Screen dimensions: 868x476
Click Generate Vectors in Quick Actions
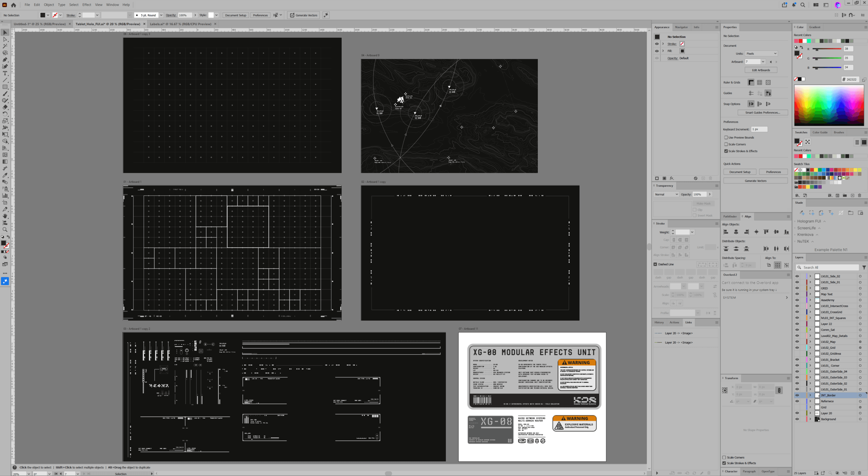[x=755, y=181]
